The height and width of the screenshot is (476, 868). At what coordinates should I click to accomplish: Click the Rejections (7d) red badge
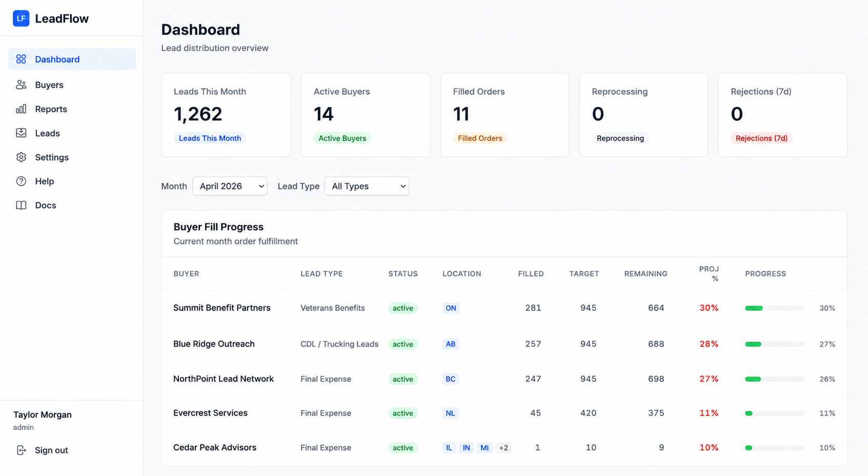[x=761, y=138]
